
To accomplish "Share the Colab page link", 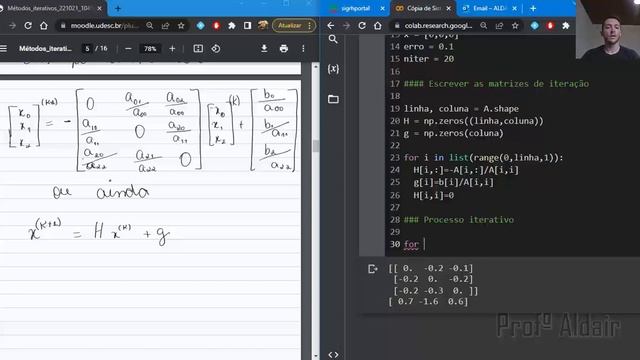I will coord(499,26).
